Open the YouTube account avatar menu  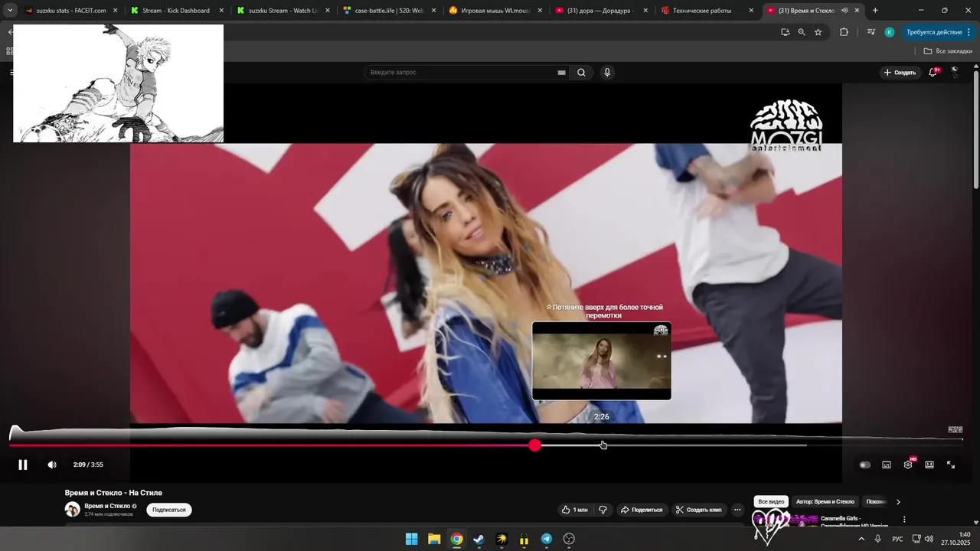955,72
